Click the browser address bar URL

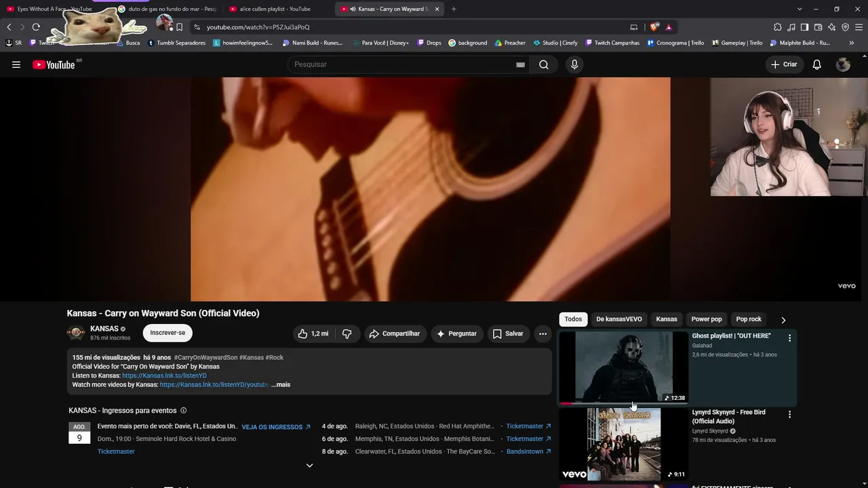point(258,27)
